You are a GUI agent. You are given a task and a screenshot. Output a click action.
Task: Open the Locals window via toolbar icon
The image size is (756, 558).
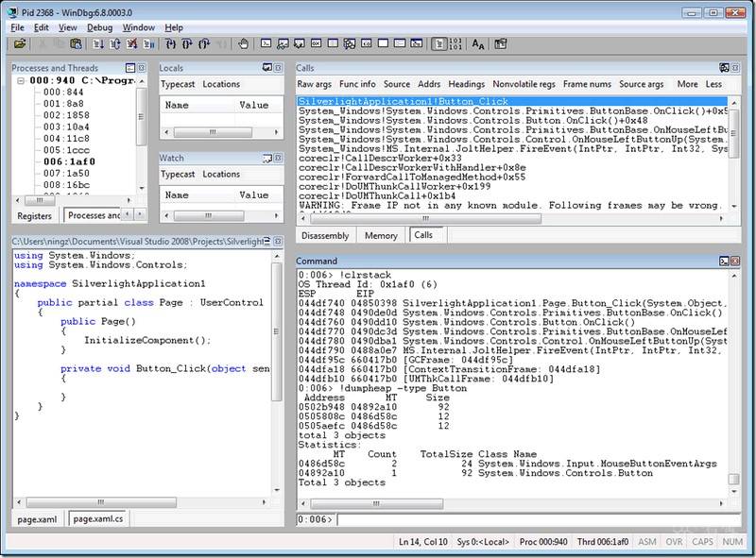tap(300, 43)
